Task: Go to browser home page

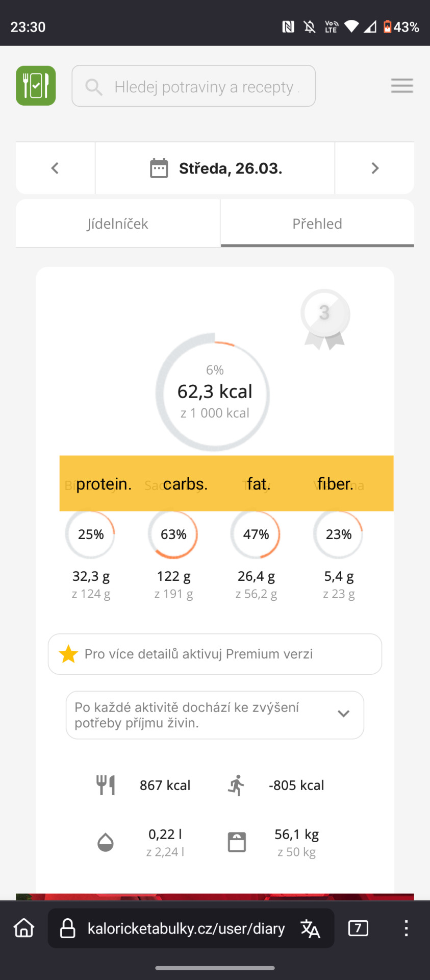Action: tap(24, 928)
